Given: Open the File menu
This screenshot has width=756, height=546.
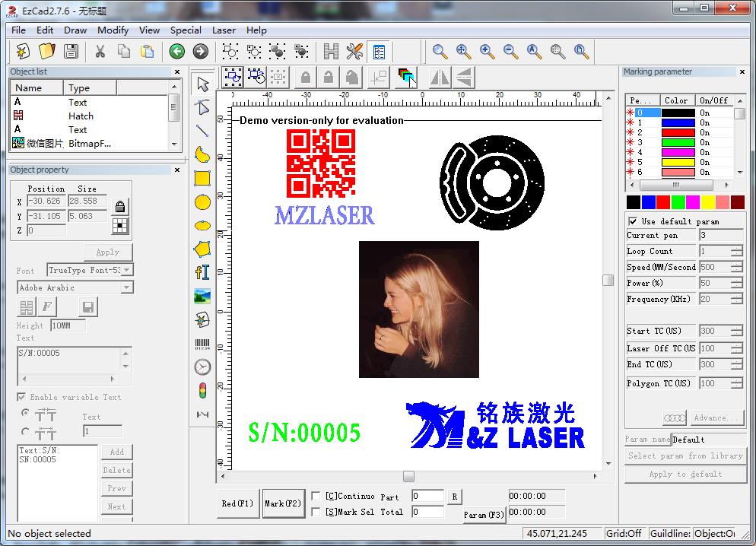Looking at the screenshot, I should (x=18, y=30).
